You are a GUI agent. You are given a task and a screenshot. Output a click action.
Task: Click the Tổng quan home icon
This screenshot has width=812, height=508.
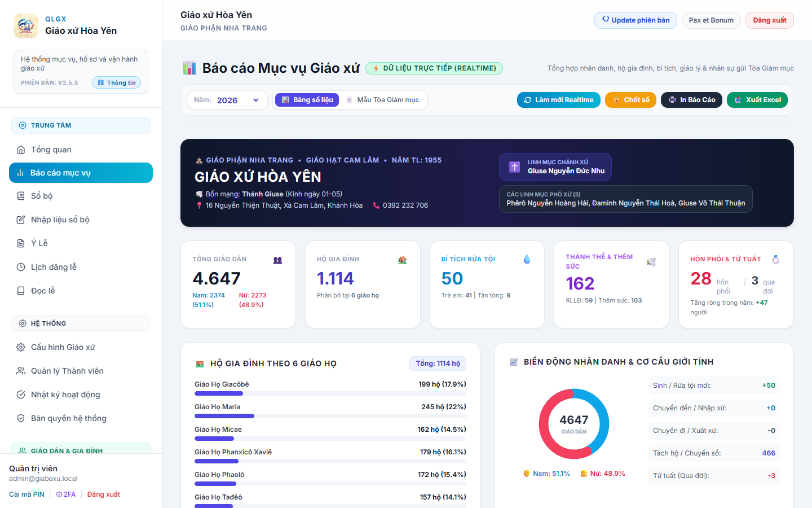point(21,150)
